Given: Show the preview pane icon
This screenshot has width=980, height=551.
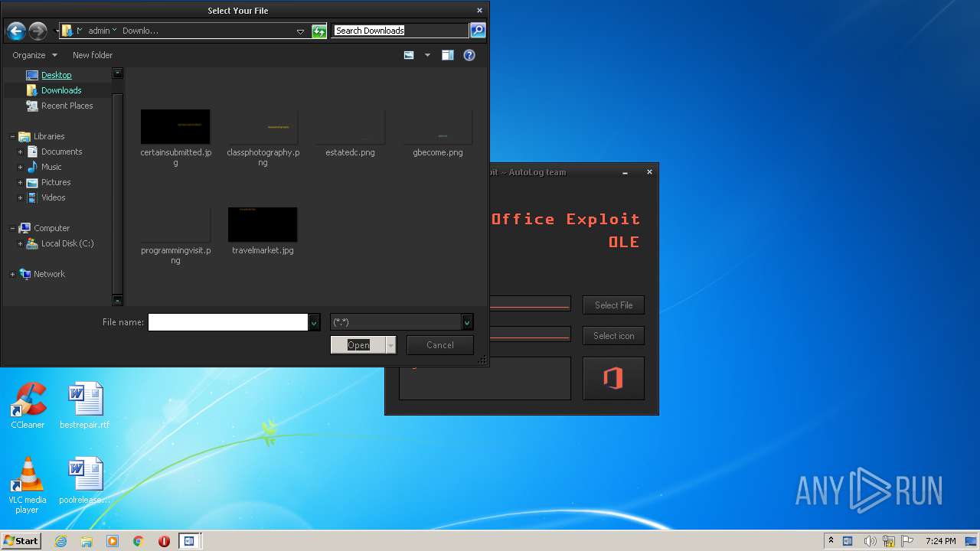Looking at the screenshot, I should coord(448,55).
